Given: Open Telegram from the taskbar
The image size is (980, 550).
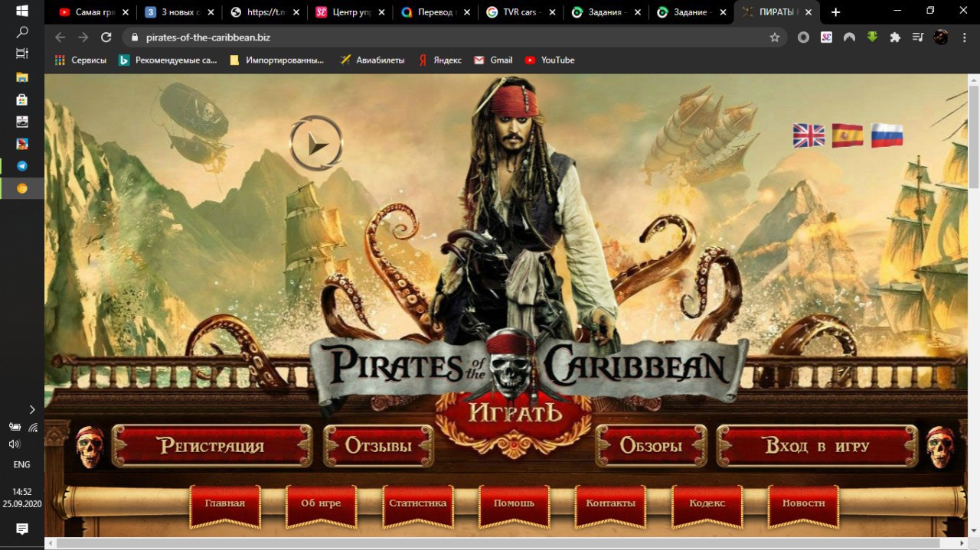Looking at the screenshot, I should coord(22,166).
